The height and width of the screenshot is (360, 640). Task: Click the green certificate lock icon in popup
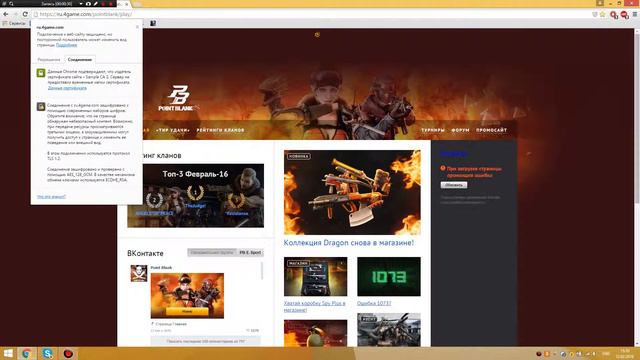pos(41,73)
